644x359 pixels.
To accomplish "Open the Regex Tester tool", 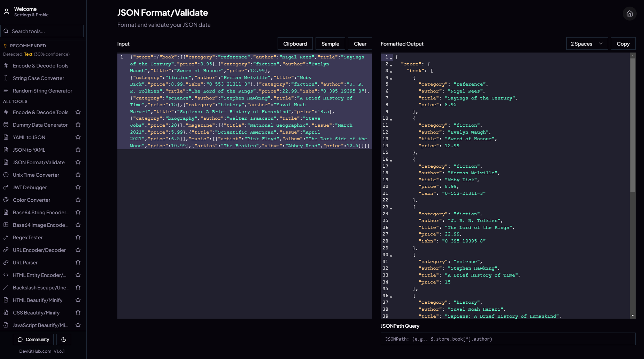I will 27,237.
